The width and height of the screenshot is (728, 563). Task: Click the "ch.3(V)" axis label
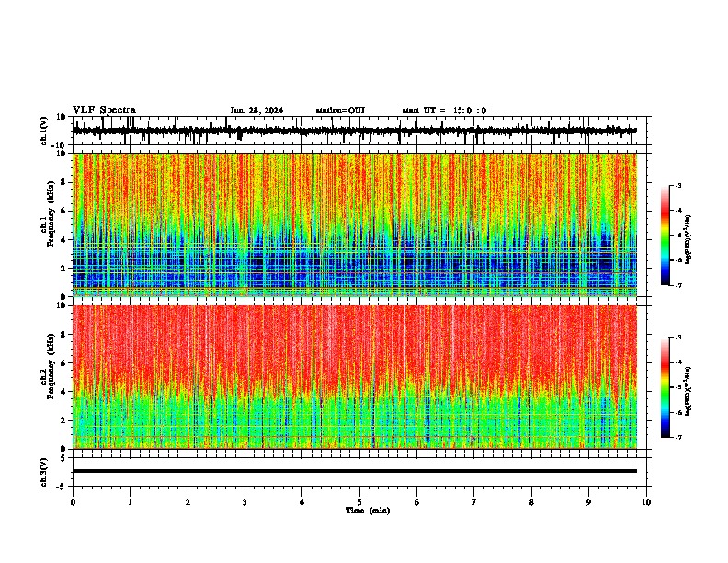click(x=44, y=472)
